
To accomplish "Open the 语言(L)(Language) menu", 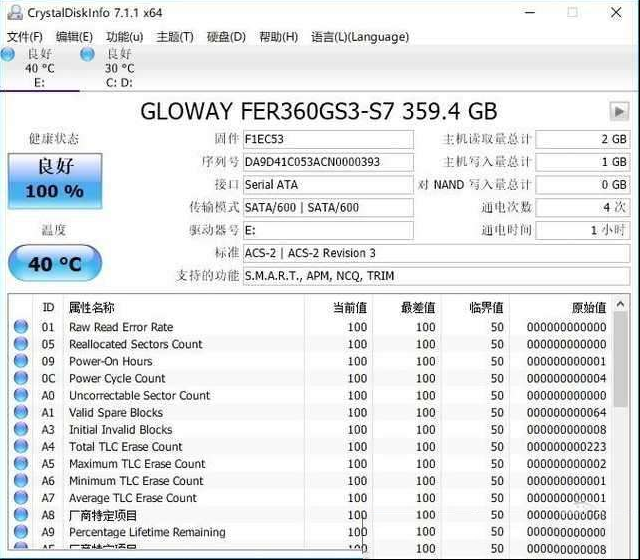I will pyautogui.click(x=360, y=37).
